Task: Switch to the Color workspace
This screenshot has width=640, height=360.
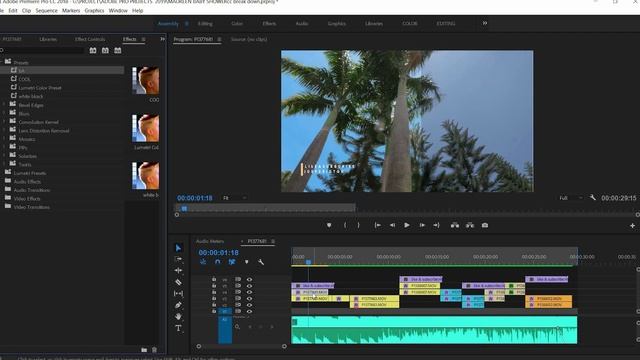Action: click(x=237, y=24)
